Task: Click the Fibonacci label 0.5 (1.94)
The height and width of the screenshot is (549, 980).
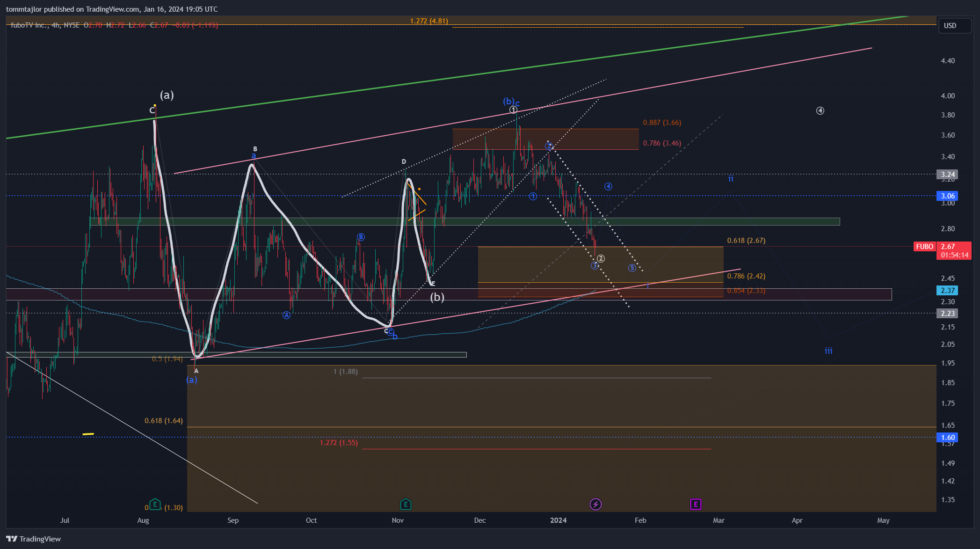Action: pyautogui.click(x=167, y=359)
